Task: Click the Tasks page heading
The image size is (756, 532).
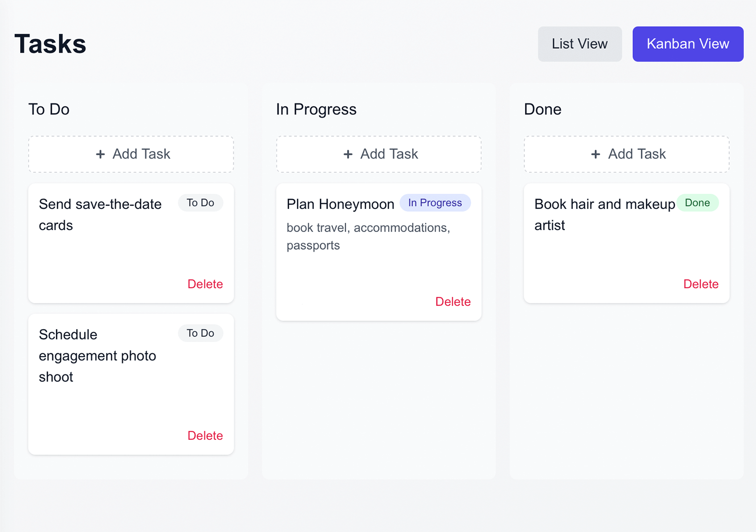Action: (x=50, y=43)
